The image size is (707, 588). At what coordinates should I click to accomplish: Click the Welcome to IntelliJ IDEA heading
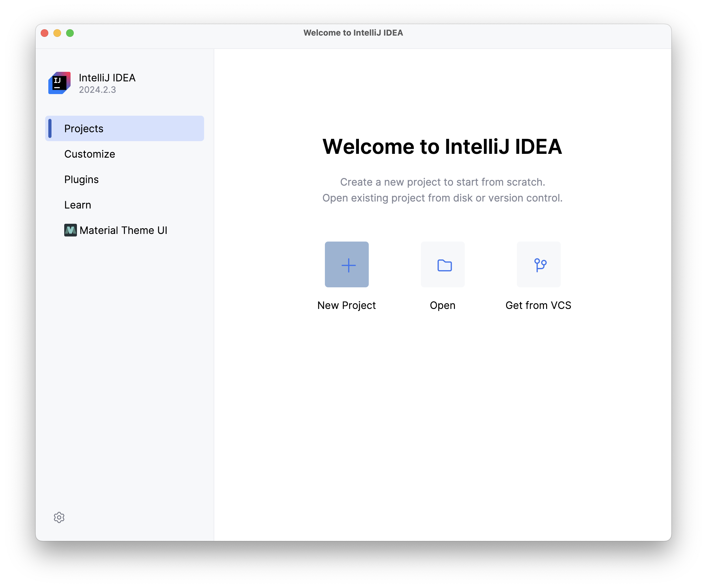coord(442,147)
